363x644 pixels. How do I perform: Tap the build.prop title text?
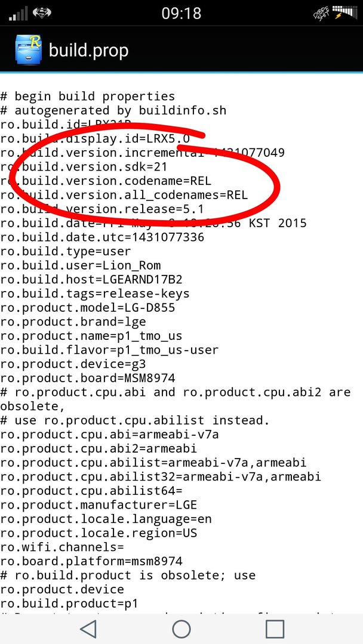[x=89, y=51]
